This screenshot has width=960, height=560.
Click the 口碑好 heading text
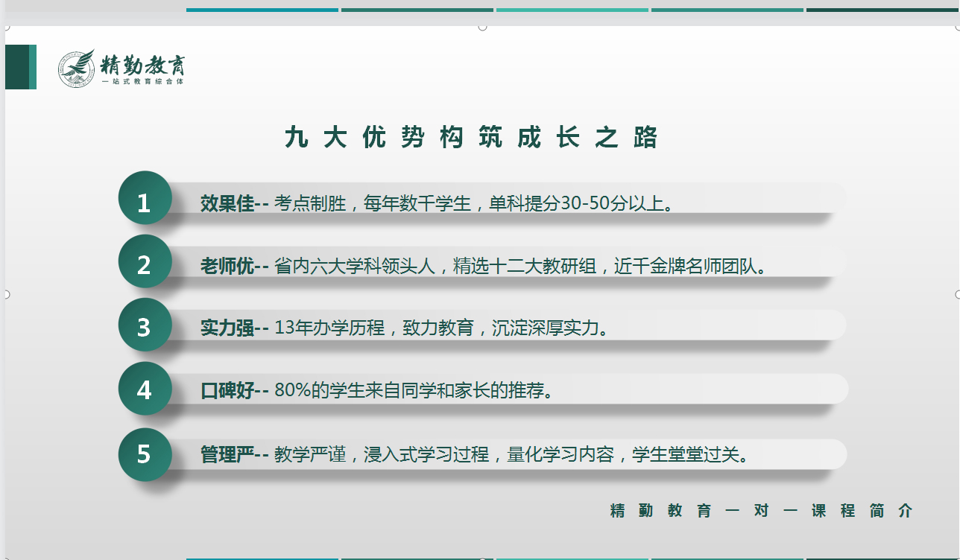pyautogui.click(x=227, y=390)
